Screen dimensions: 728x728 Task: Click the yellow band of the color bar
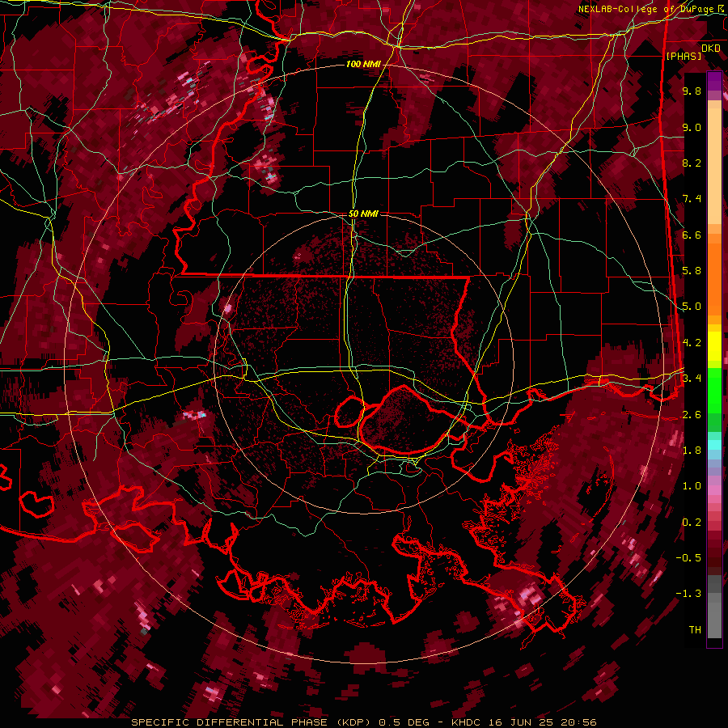pos(714,346)
